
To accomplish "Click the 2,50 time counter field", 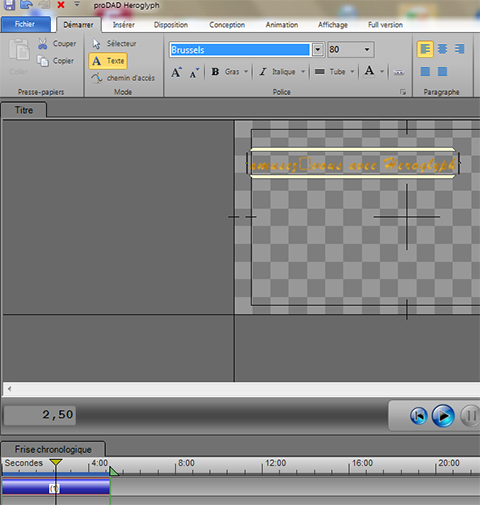I will [x=40, y=415].
